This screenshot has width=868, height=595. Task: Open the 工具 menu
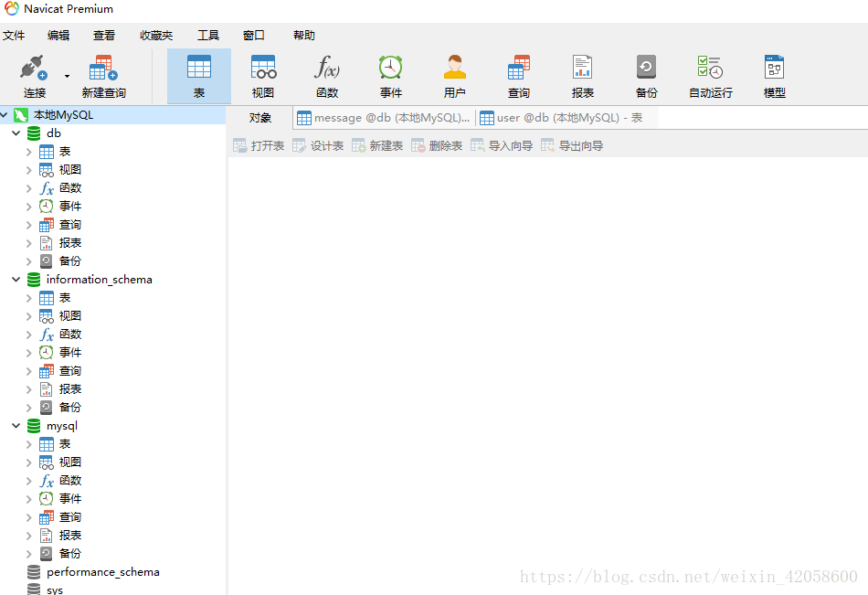point(208,36)
